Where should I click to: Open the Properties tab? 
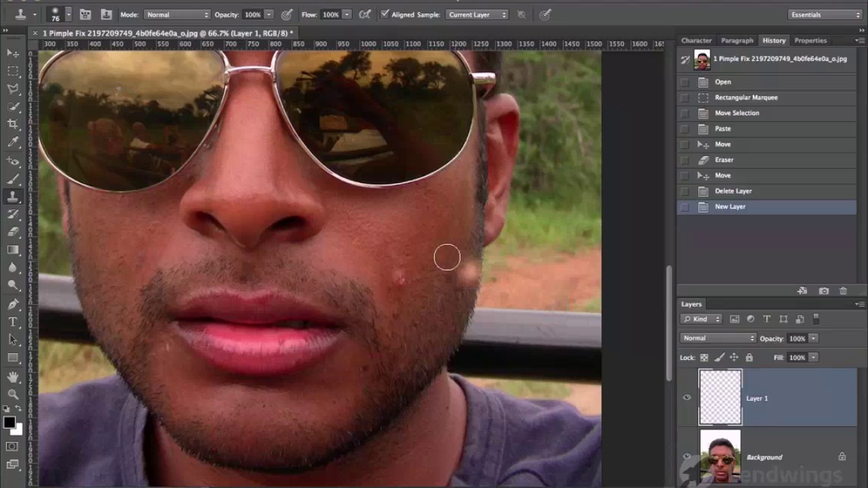click(x=810, y=41)
